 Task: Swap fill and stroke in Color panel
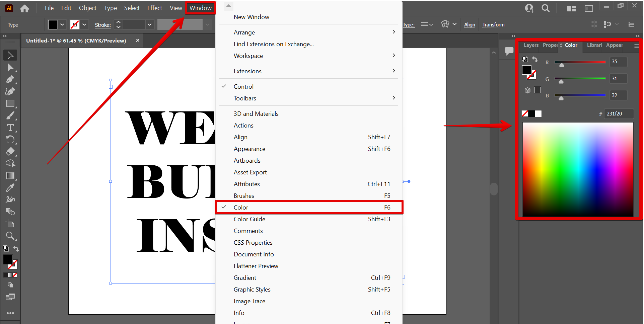click(535, 59)
